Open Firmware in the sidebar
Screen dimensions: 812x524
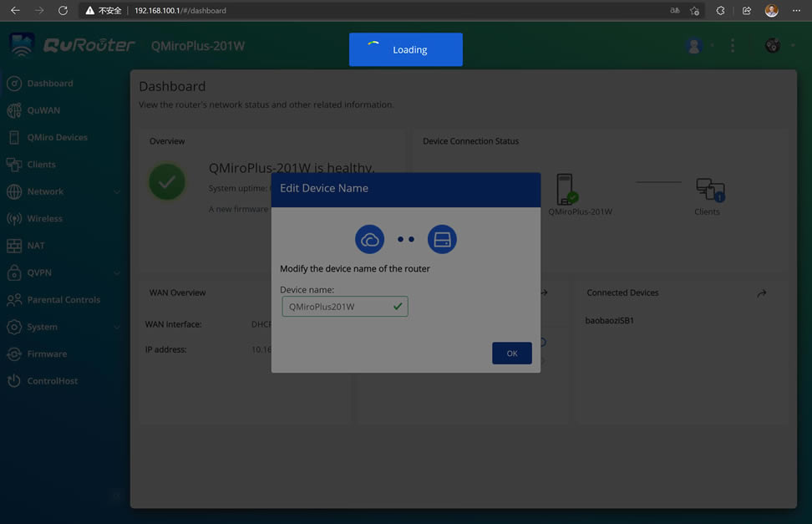(47, 354)
